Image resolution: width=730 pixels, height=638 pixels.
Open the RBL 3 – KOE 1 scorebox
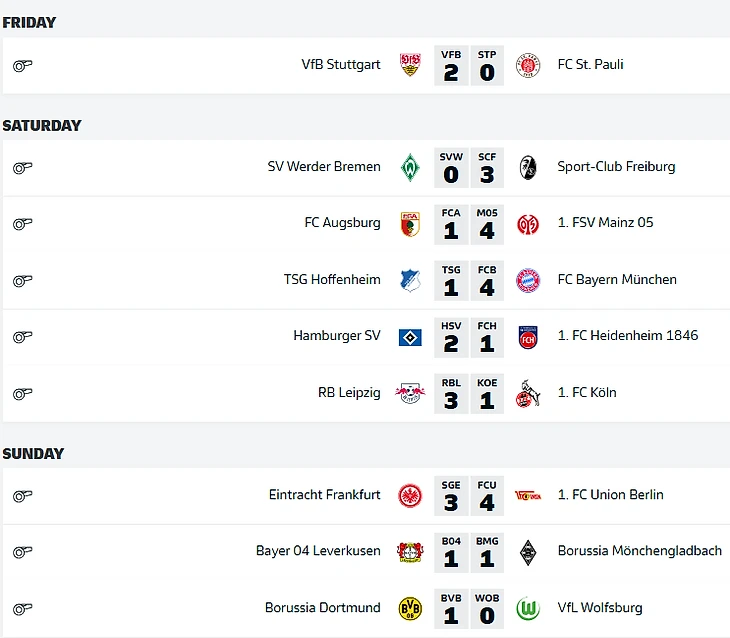(469, 394)
